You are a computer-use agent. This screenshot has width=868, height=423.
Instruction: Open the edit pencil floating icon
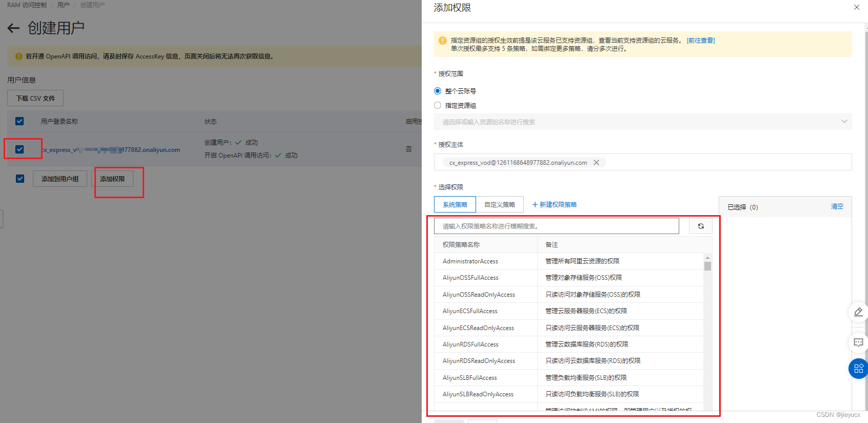coord(858,312)
